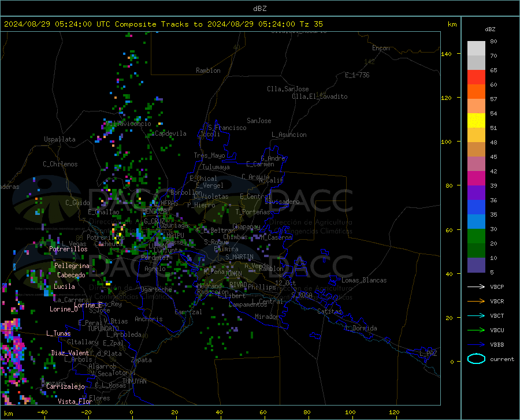The height and width of the screenshot is (420, 520).
Task: Click the Anchoris map label
Action: click(148, 319)
